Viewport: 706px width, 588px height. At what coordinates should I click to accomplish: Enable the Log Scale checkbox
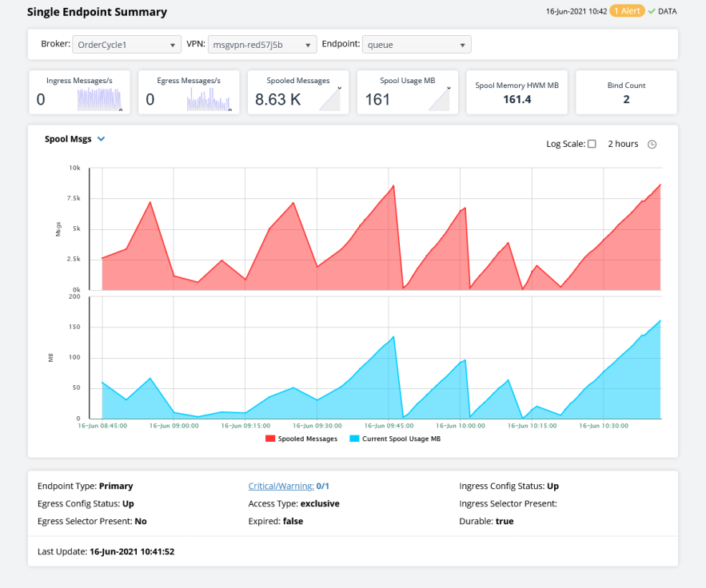592,145
